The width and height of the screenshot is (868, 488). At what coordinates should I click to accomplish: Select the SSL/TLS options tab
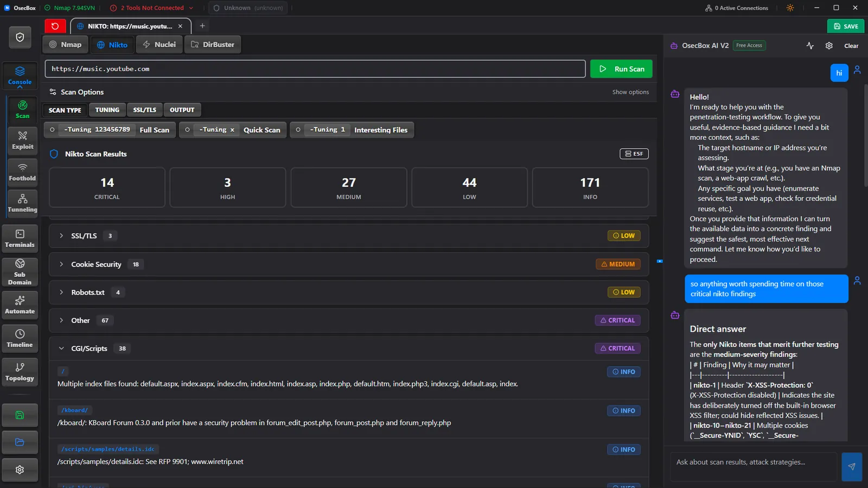click(145, 110)
